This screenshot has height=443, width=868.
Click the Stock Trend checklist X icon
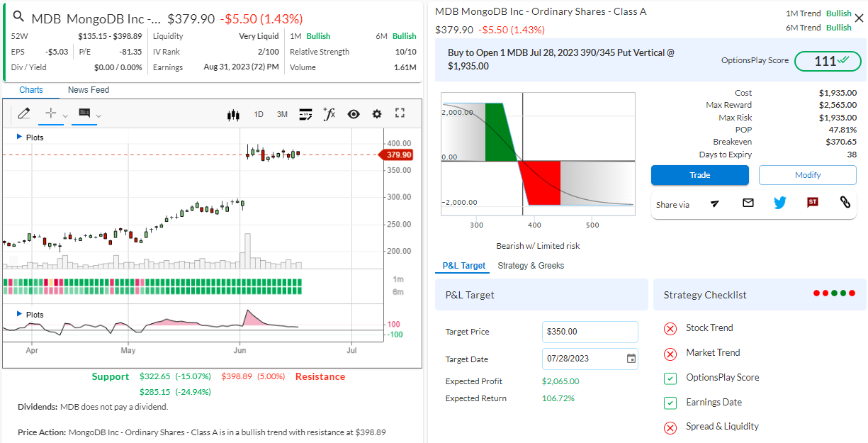(x=670, y=328)
